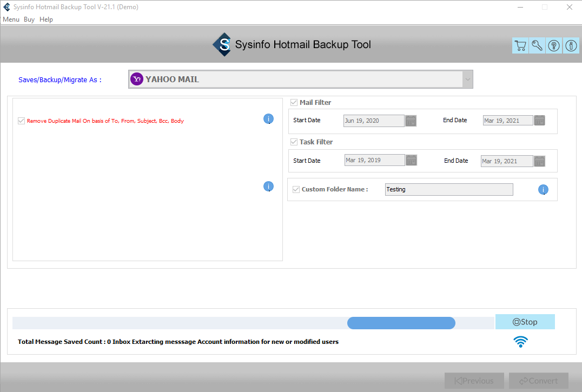Click the blue progress bar indicator
The height and width of the screenshot is (392, 582).
pos(401,323)
